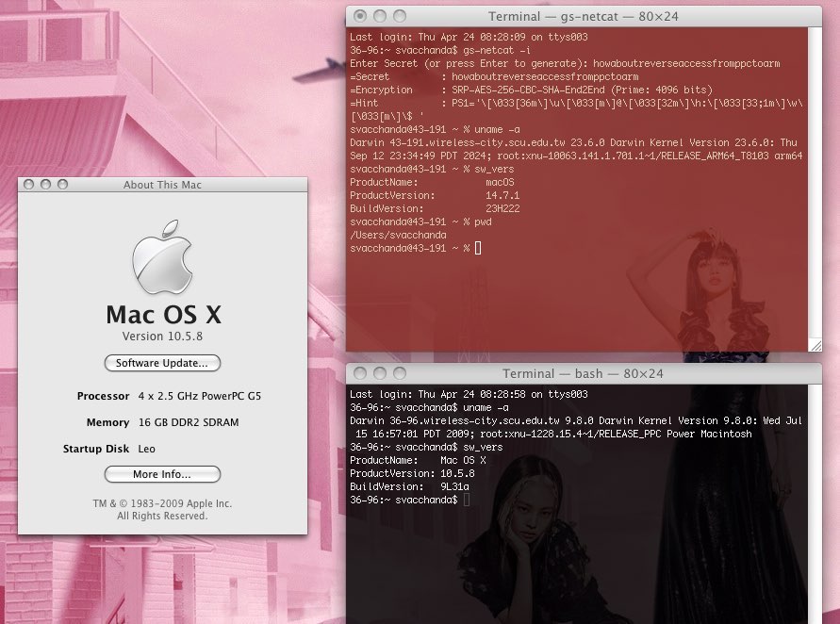Click the Terminal — bash title bar
840x624 pixels.
(584, 374)
